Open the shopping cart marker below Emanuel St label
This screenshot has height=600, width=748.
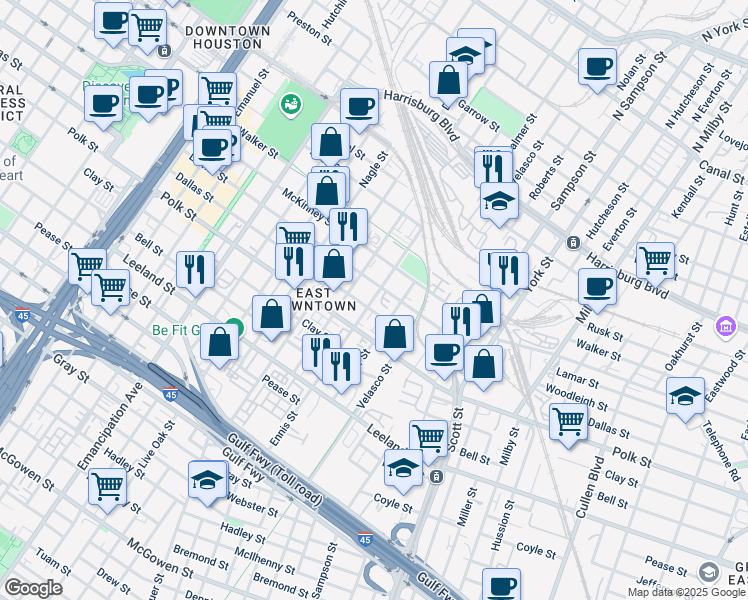pos(218,90)
